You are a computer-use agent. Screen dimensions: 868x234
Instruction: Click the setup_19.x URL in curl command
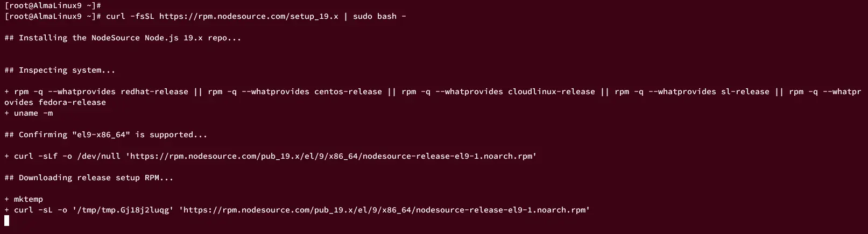[x=249, y=16]
